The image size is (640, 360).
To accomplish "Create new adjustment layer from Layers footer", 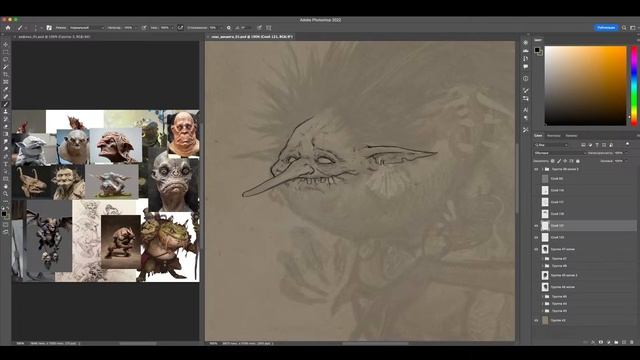I will click(x=609, y=342).
